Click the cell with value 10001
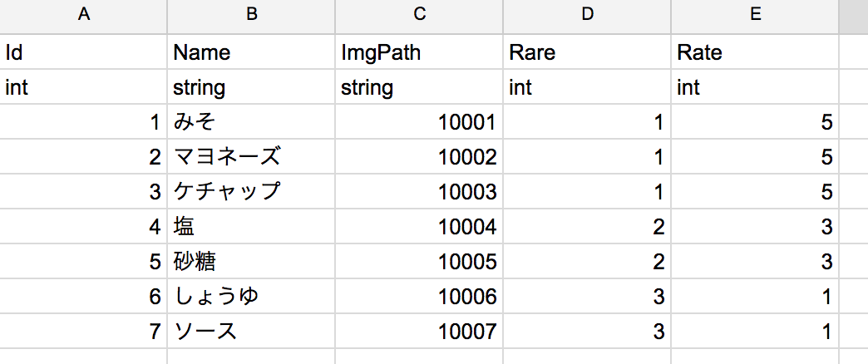The image size is (868, 364). click(419, 122)
